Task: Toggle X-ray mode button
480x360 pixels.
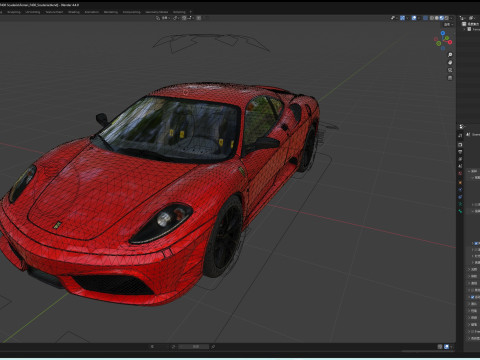Action: 425,18
